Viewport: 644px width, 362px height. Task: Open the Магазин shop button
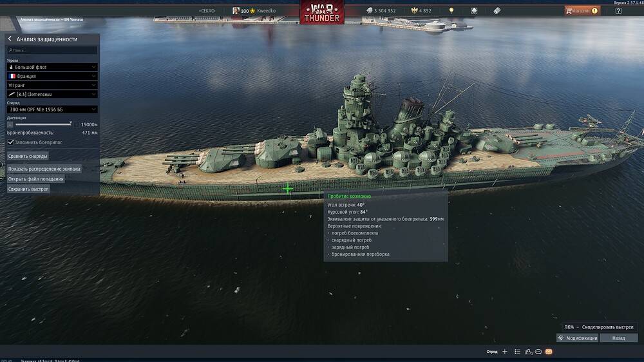(x=582, y=11)
